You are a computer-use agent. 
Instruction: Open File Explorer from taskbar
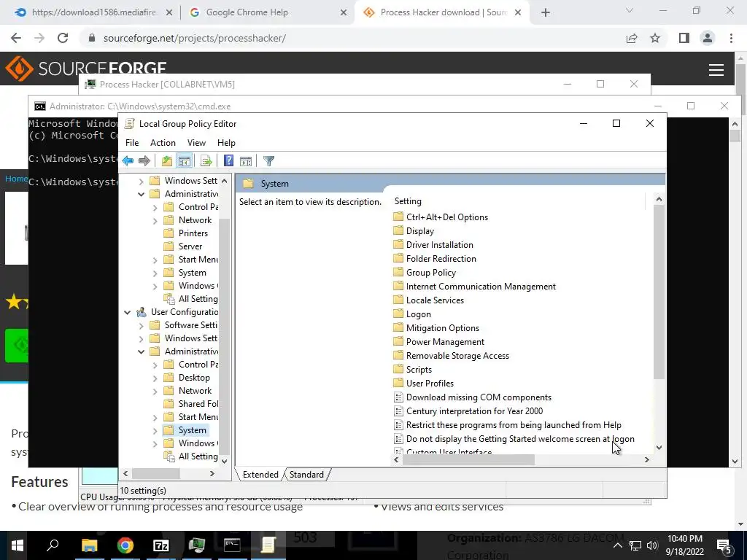click(89, 545)
